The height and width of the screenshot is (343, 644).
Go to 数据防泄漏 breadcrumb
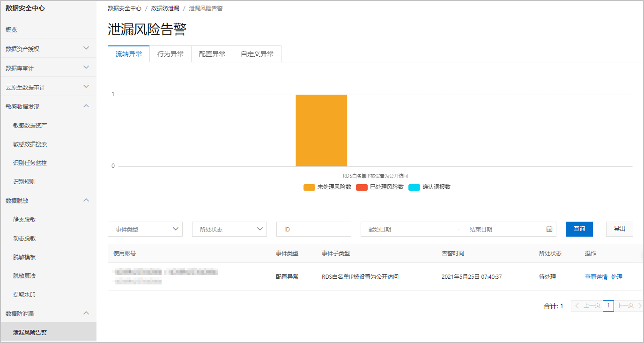click(x=165, y=8)
